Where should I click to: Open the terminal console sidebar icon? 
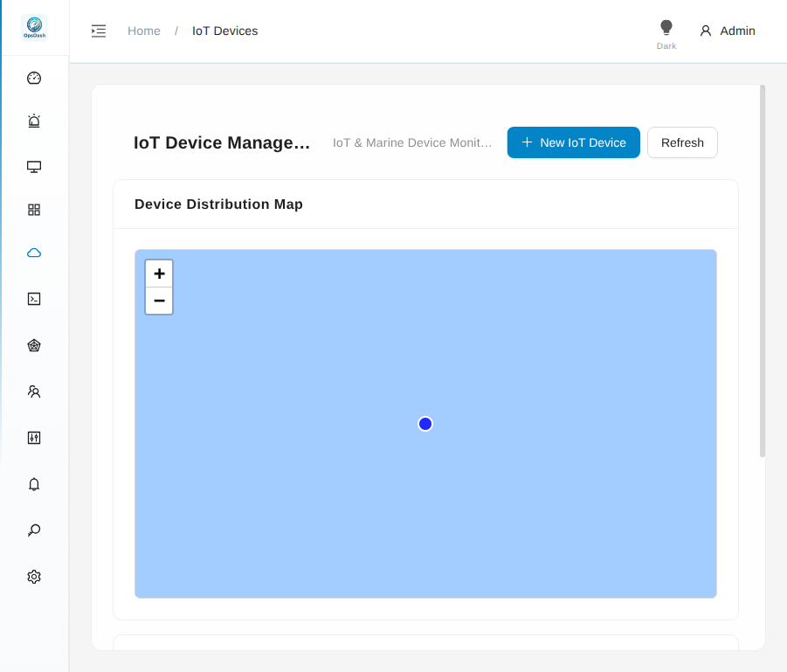point(34,299)
